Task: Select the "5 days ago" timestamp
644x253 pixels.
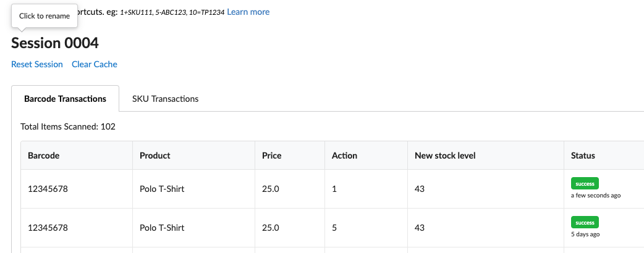Action: (585, 234)
